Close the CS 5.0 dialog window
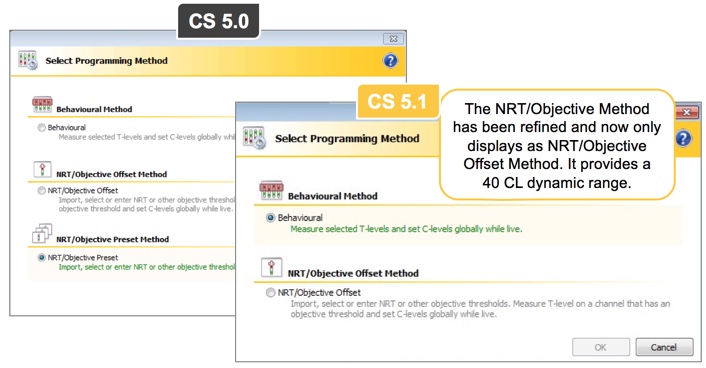Screen dimensions: 706x368 tap(393, 39)
